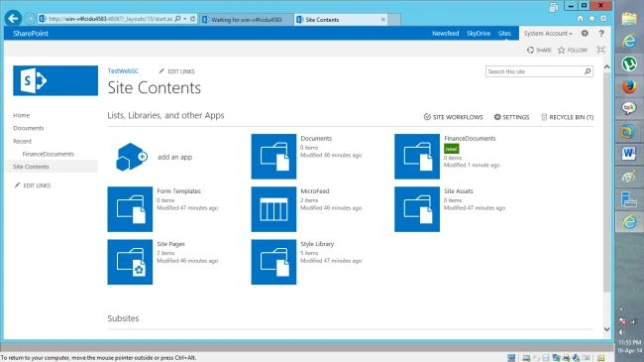Viewport: 644px width, 362px height.
Task: Open SharePoint settings gear menu
Action: (585, 34)
